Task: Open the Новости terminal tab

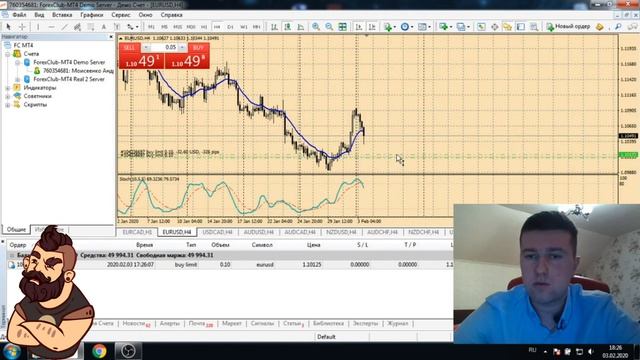Action: 136,323
